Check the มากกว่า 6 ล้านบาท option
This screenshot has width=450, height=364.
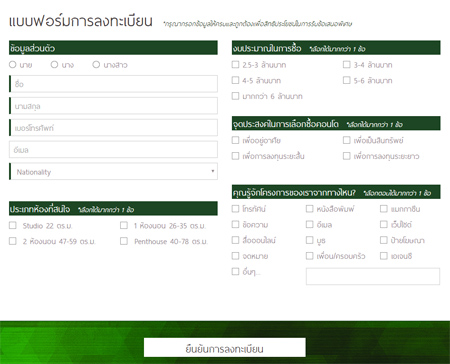coord(235,96)
